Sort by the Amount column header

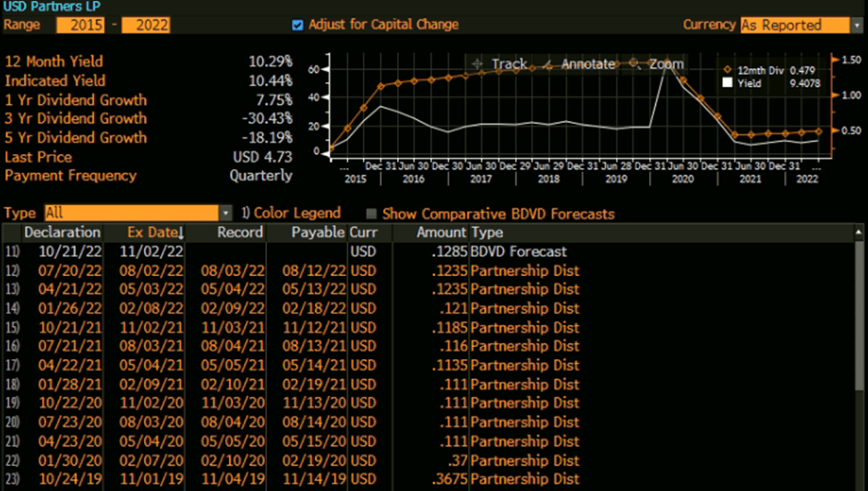point(441,233)
